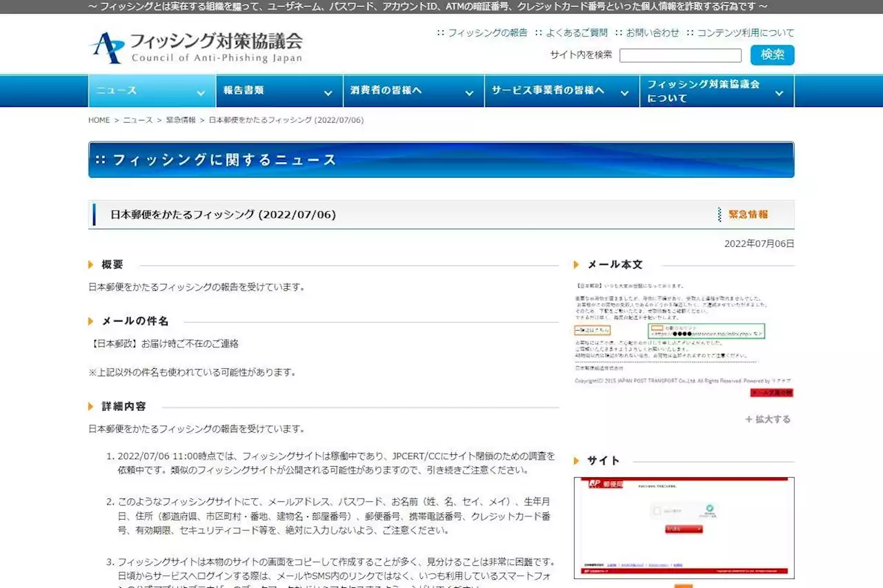Image resolution: width=883 pixels, height=588 pixels.
Task: Open the フィッシングの報告 link
Action: 487,32
